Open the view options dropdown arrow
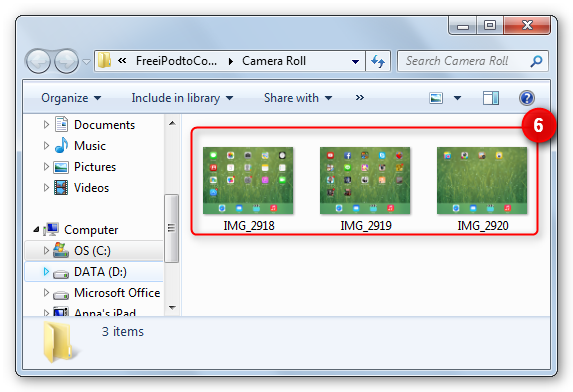Viewport: 573px width, 392px height. 457,98
